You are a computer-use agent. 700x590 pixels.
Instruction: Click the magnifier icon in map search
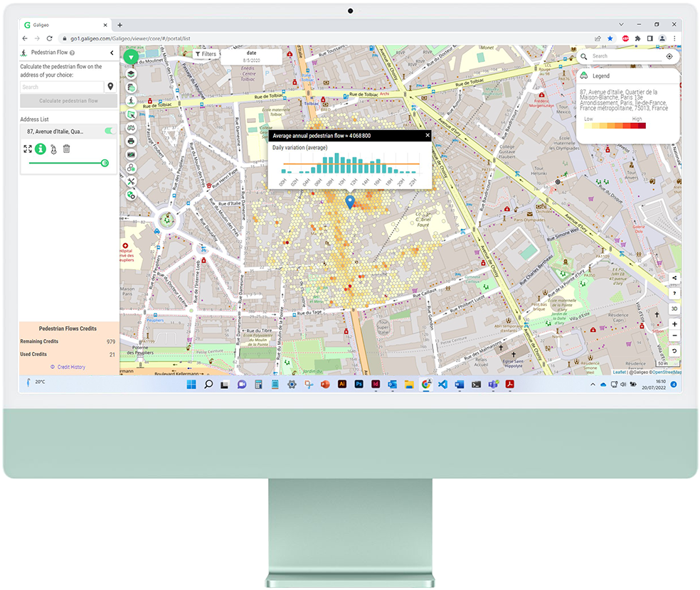point(584,56)
